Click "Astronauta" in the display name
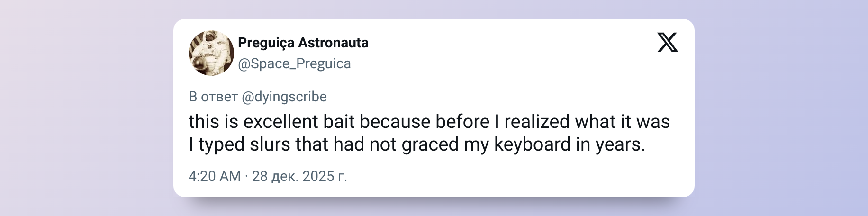 point(333,43)
